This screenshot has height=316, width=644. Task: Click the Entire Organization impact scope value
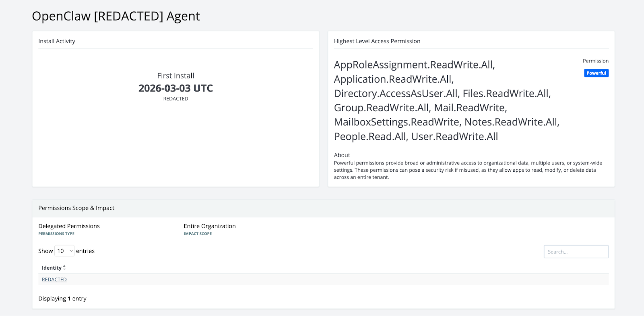[x=210, y=226]
